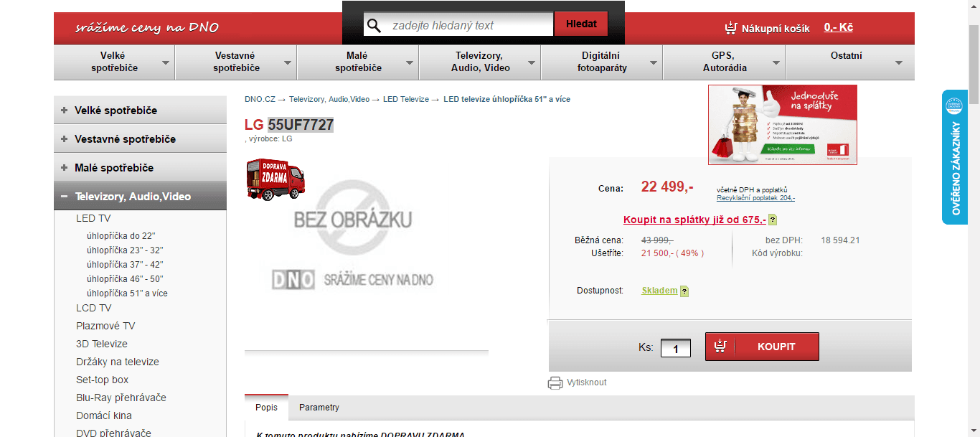
Task: Click the Doprava Zdarma truck icon
Action: 275,179
